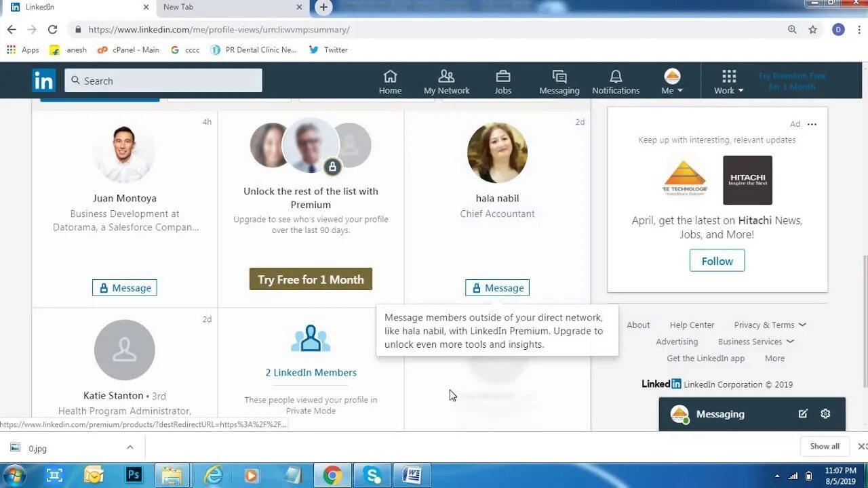Open Juan Montoya's profile photo
Screen dimensions: 868x488
[x=124, y=153]
